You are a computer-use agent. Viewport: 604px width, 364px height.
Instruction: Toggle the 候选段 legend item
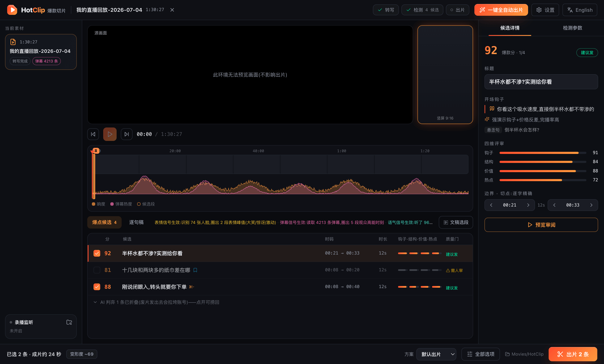[x=146, y=204]
